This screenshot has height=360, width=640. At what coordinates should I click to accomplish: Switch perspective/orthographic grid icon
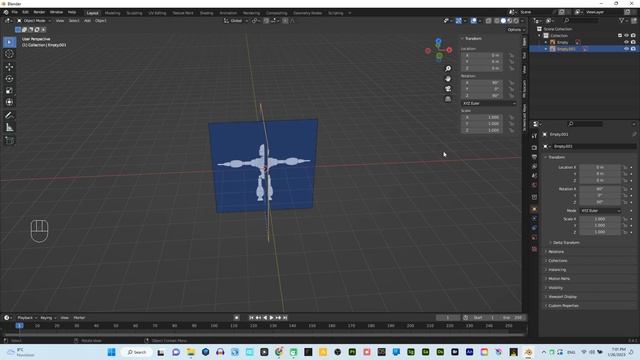click(448, 99)
